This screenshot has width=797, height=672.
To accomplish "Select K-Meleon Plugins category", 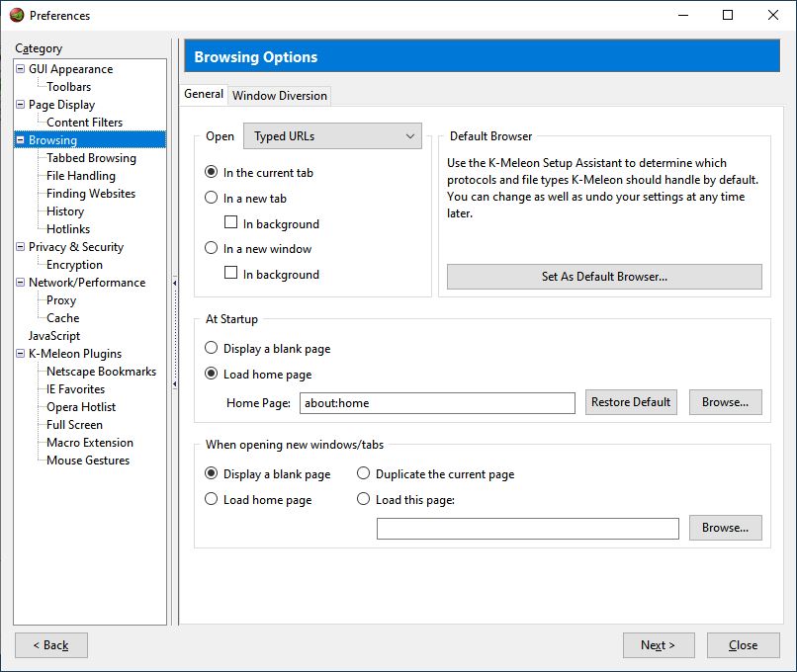I will coord(75,354).
